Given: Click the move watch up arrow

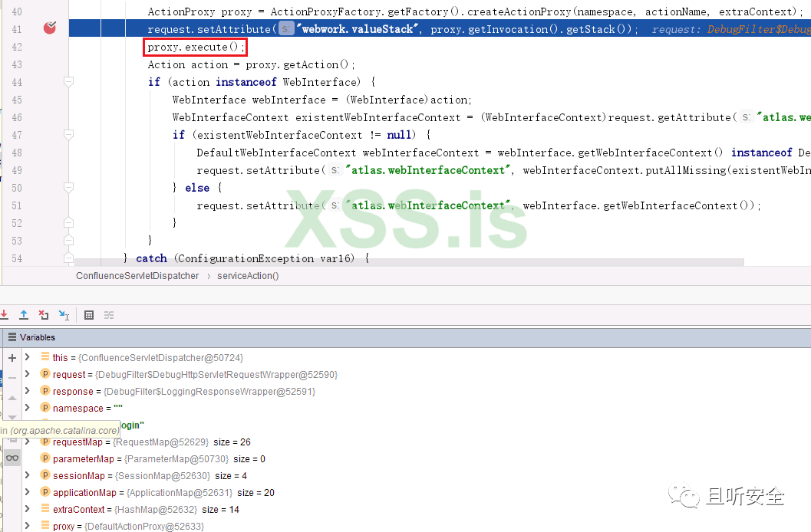Looking at the screenshot, I should click(x=12, y=398).
